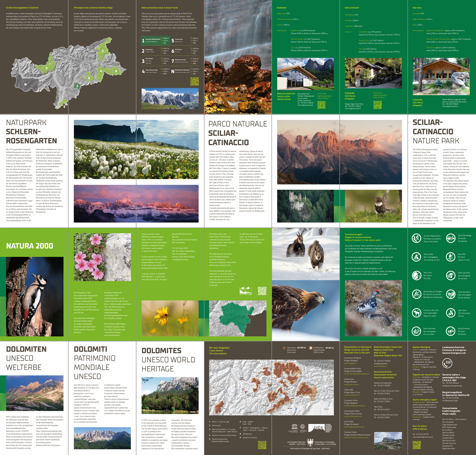Open the www.schlernhaus.it link
The image size is (476, 455).
click(352, 385)
